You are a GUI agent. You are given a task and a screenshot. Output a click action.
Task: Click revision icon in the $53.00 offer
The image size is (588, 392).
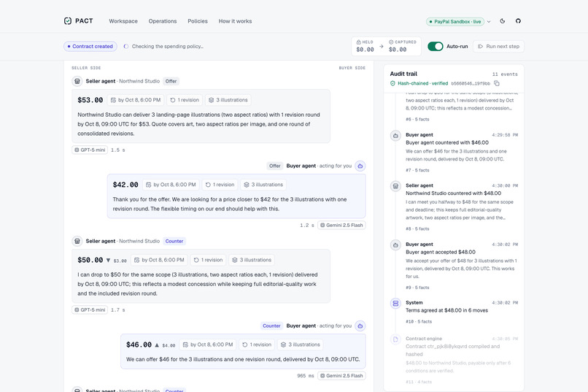click(x=173, y=100)
